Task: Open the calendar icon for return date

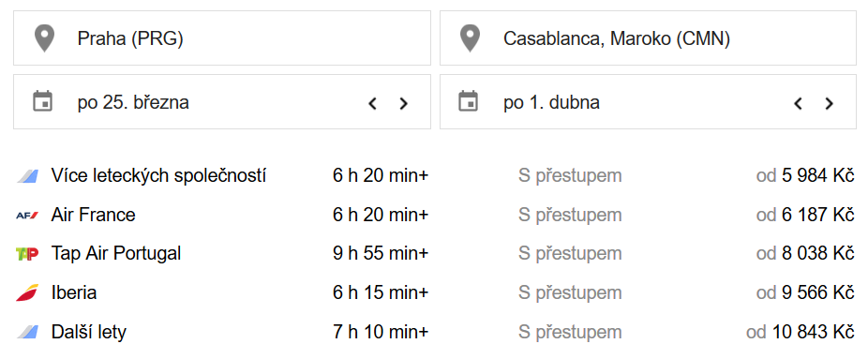Action: pos(469,102)
